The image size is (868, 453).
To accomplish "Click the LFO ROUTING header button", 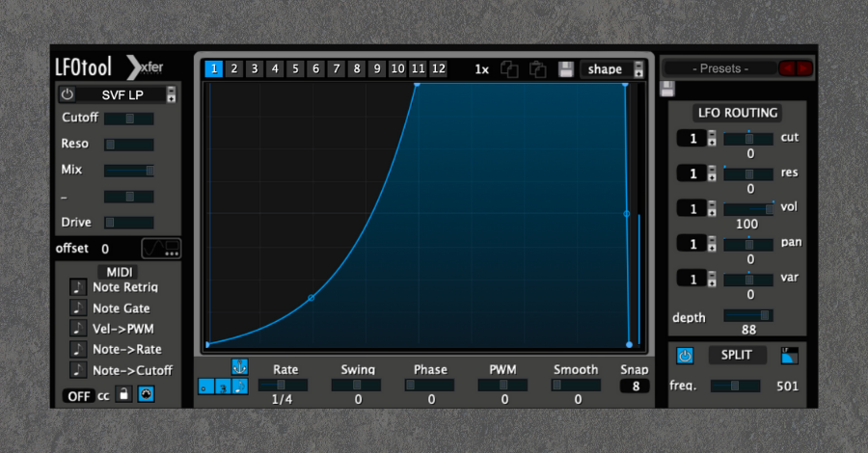I will point(738,113).
